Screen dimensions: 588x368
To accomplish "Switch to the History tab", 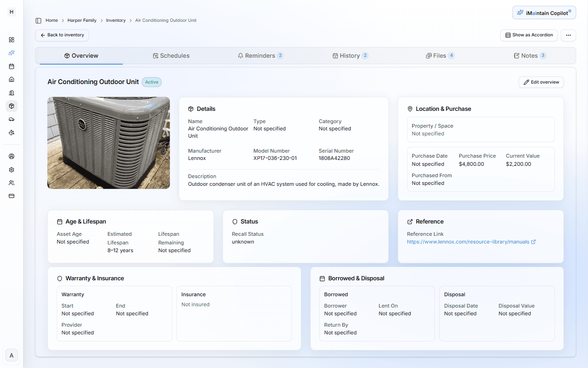I will click(350, 56).
